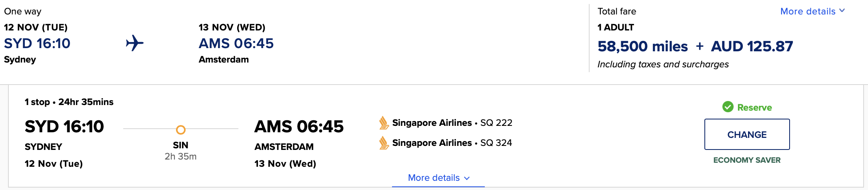Click the SQ 222 flight number text
868x190 pixels.
(x=496, y=123)
